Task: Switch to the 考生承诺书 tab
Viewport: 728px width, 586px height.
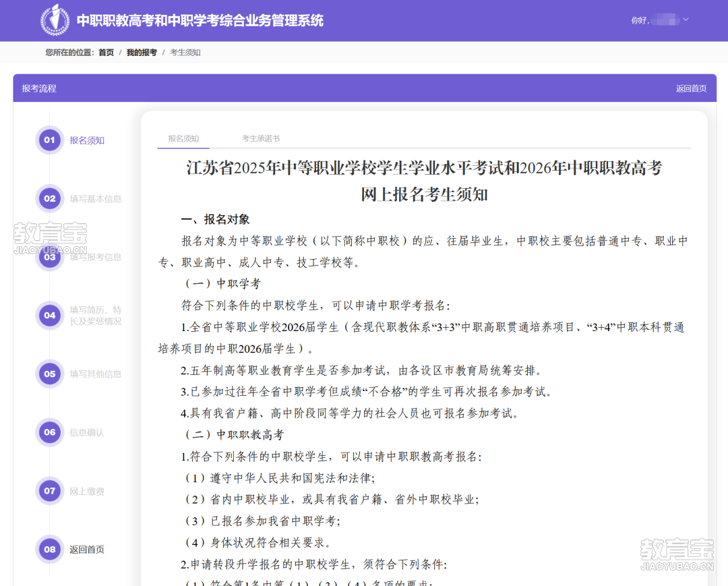Action: (x=261, y=138)
